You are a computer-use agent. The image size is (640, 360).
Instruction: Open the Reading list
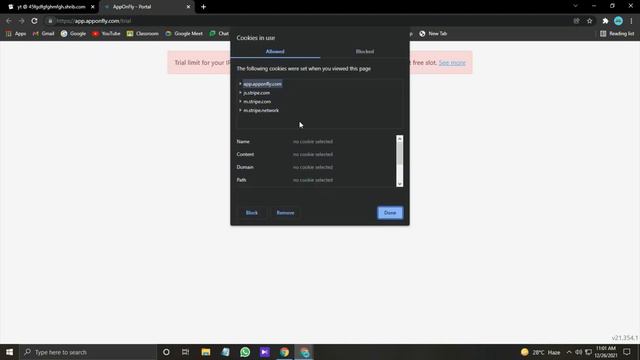pos(617,33)
